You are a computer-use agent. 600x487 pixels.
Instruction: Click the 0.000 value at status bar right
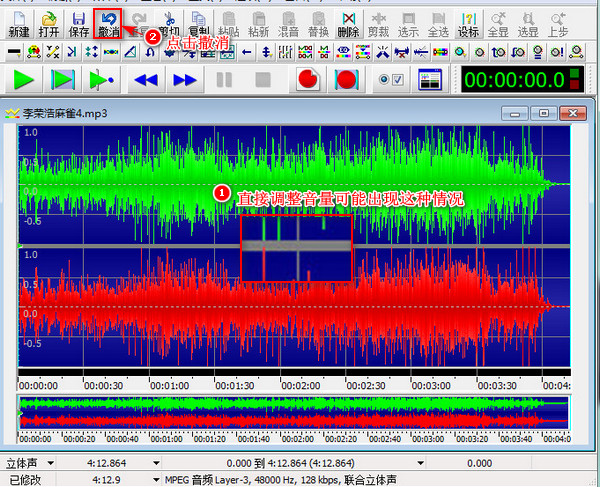(x=479, y=463)
